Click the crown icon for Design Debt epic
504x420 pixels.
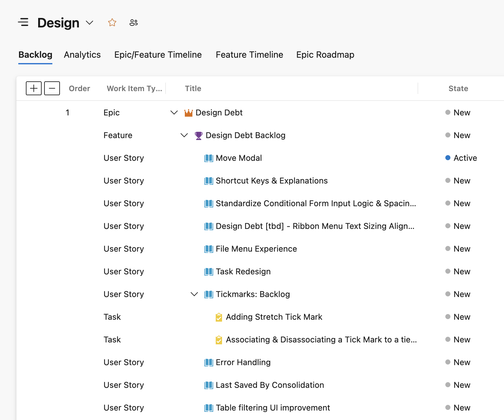(188, 113)
